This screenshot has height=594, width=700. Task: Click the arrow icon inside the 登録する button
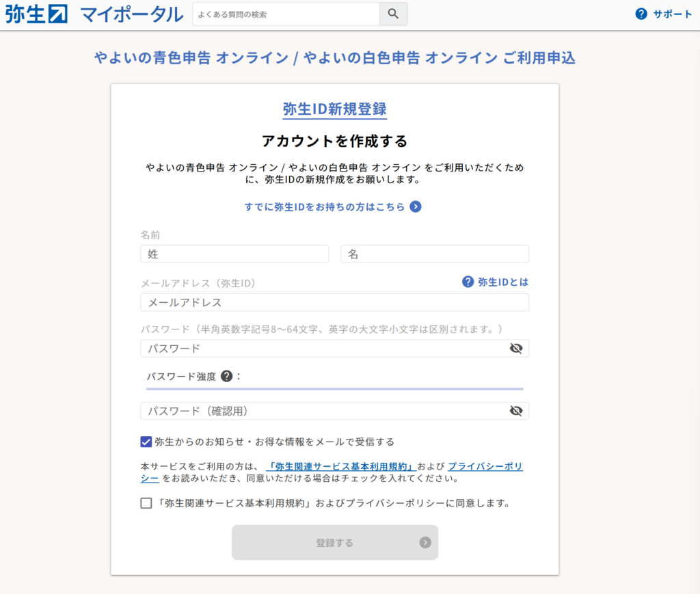(425, 542)
